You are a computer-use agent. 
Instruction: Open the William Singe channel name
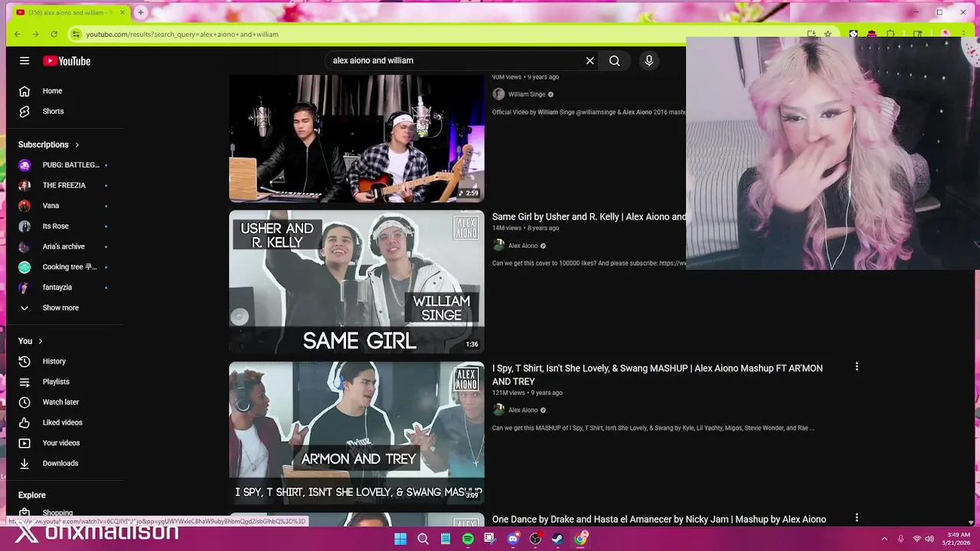click(x=527, y=94)
